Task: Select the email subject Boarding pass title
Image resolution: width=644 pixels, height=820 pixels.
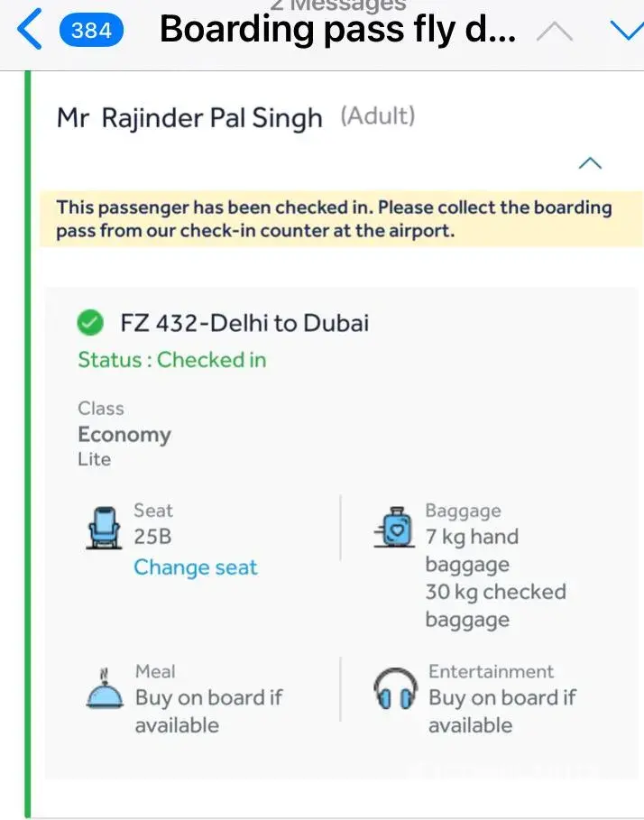Action: (337, 30)
